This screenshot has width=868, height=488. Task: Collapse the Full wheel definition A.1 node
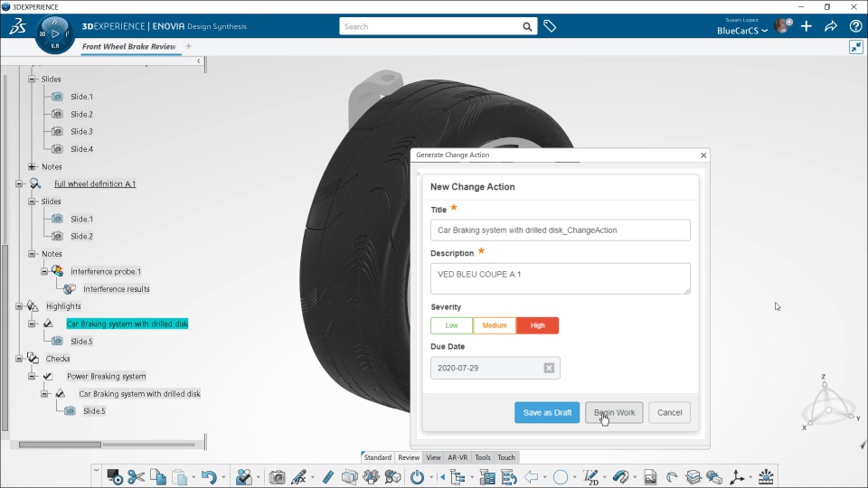[19, 183]
